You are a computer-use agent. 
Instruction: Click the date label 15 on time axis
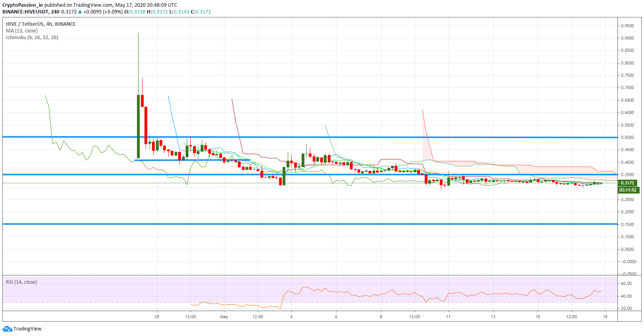[538, 317]
